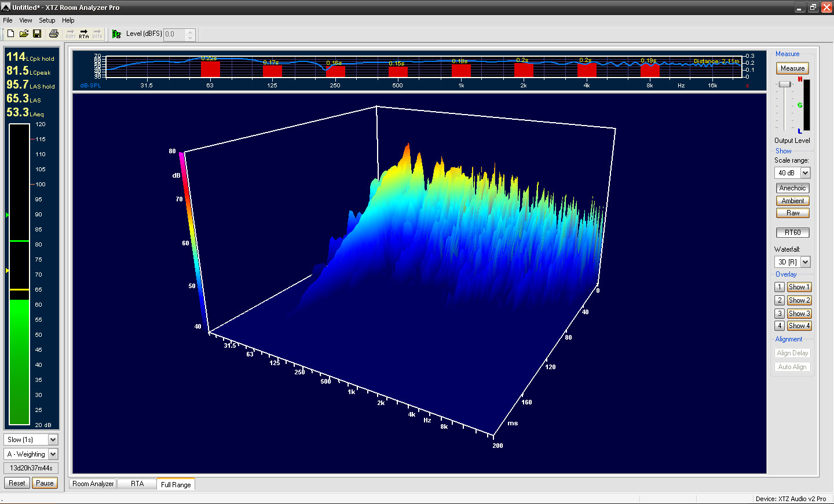Expand the Scale range dropdown
The height and width of the screenshot is (504, 834).
click(x=805, y=173)
